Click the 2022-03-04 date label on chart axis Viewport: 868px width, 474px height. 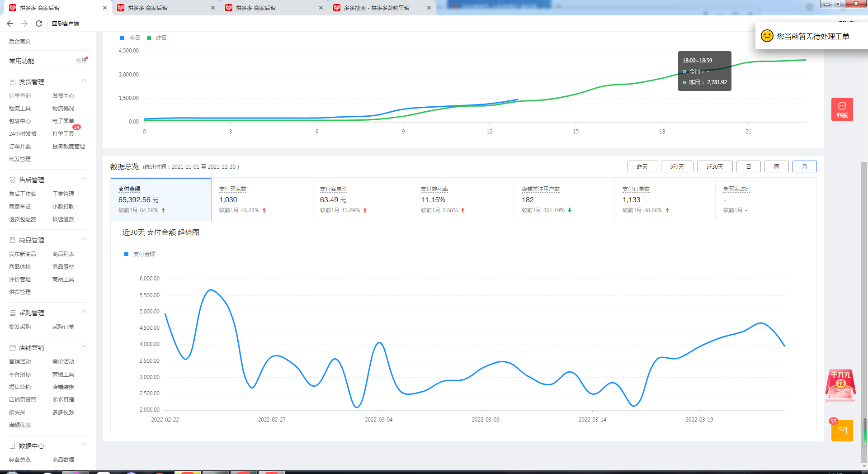(x=379, y=420)
